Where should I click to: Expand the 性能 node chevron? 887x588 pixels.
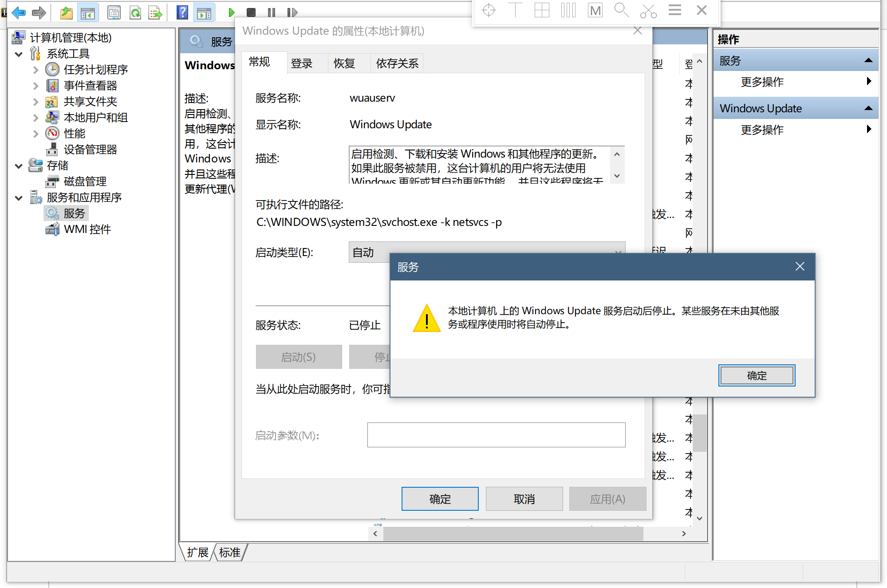35,134
